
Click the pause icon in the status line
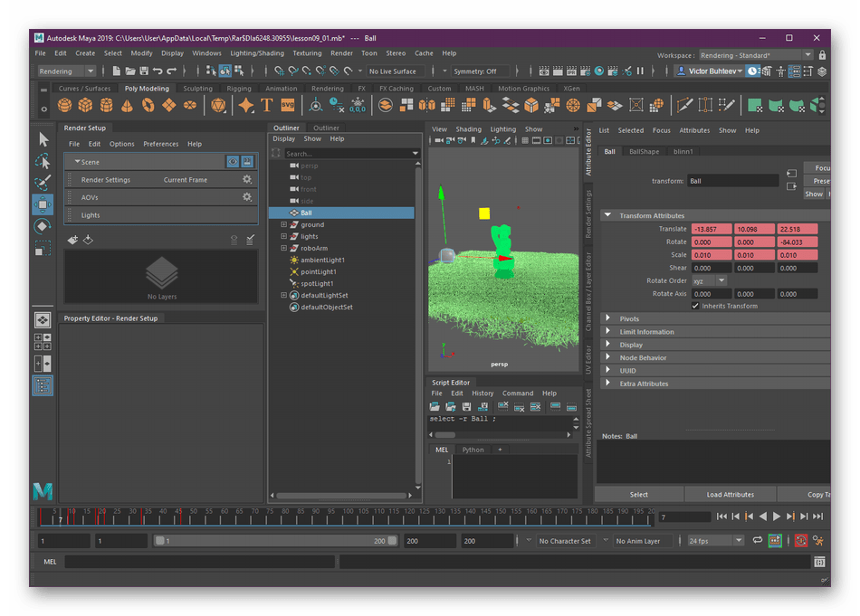click(x=640, y=71)
